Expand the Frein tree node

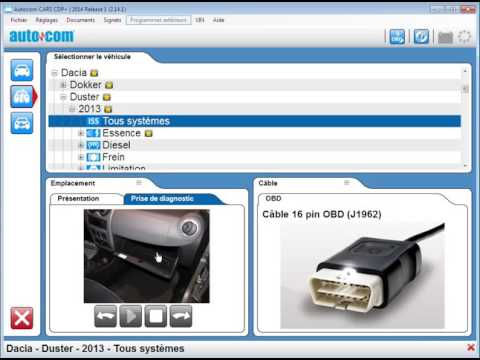[x=81, y=157]
